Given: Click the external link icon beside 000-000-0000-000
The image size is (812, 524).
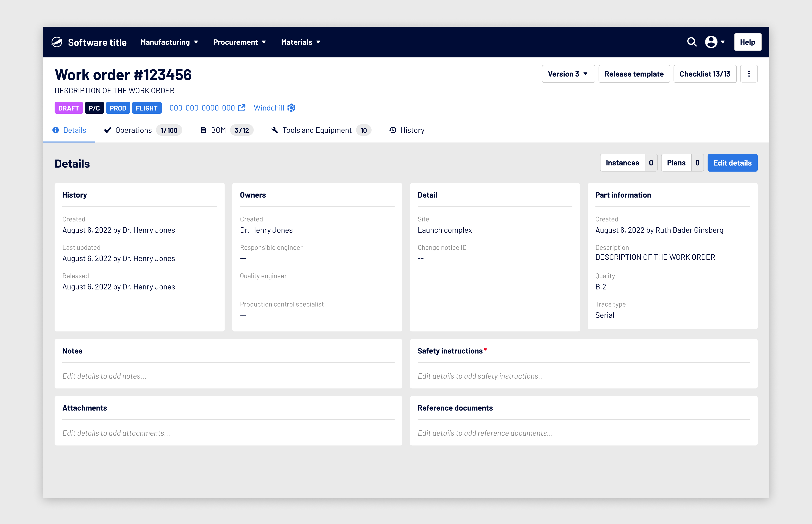Looking at the screenshot, I should coord(242,108).
